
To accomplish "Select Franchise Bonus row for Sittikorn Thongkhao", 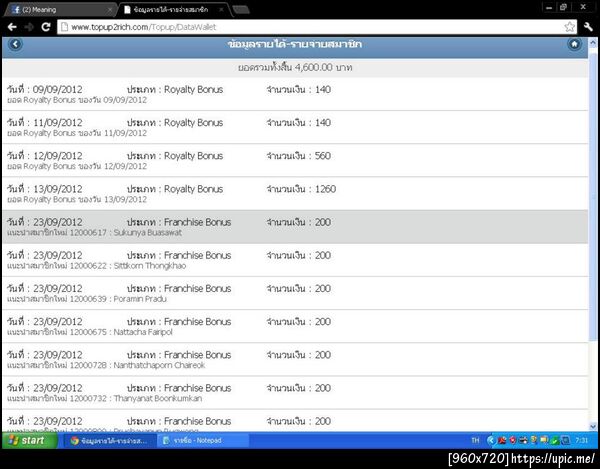I will point(295,260).
